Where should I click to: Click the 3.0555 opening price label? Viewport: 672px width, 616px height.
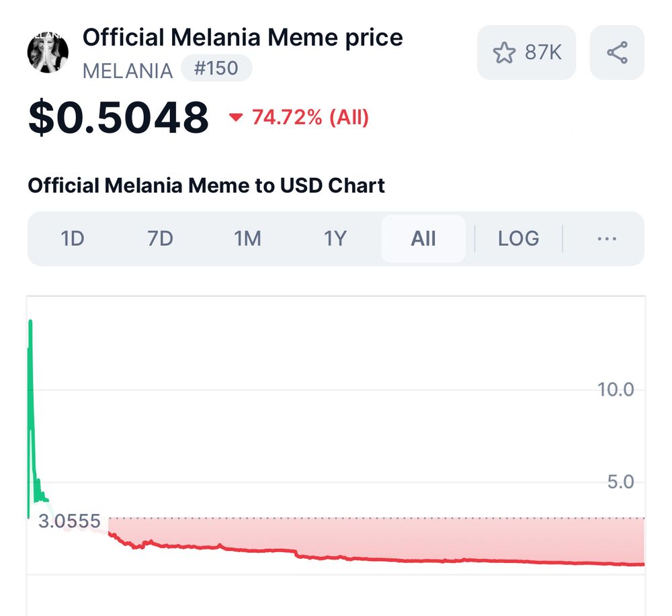pyautogui.click(x=69, y=521)
